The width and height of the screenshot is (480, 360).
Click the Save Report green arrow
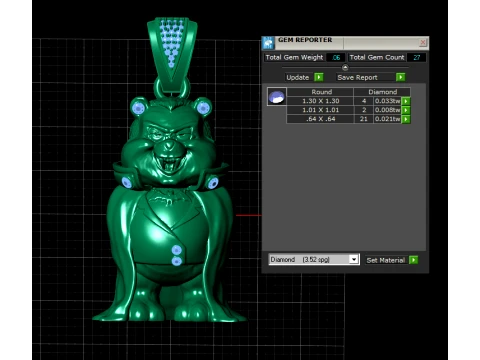tap(401, 77)
